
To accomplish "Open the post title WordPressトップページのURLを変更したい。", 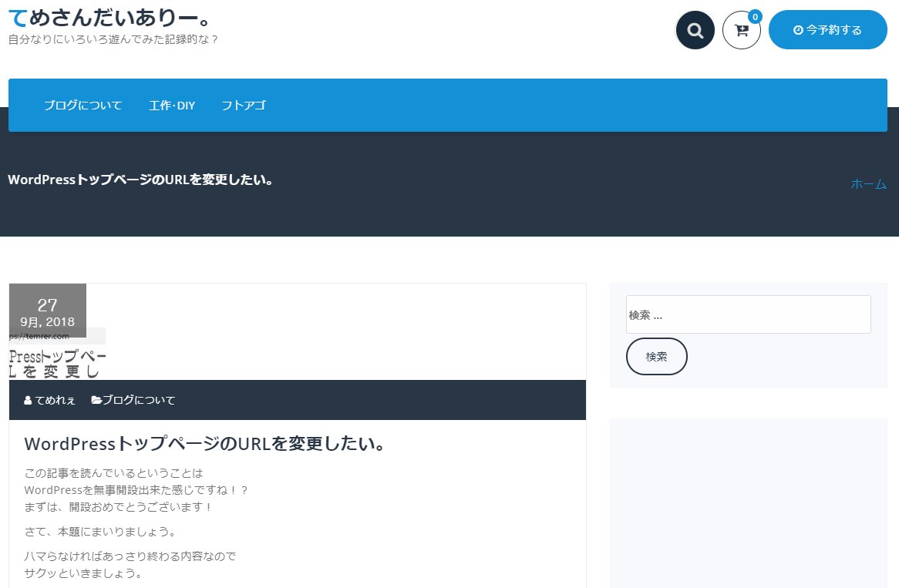I will coord(204,444).
